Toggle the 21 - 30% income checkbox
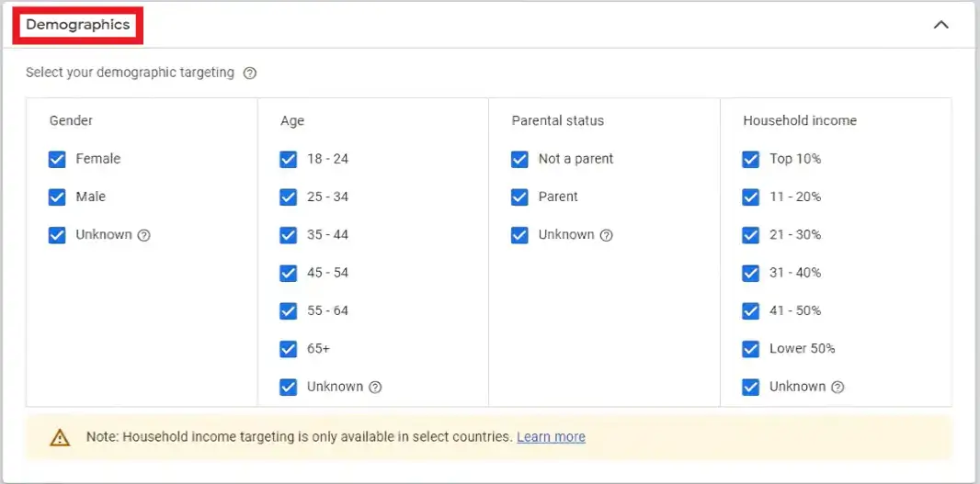Image resolution: width=980 pixels, height=484 pixels. [750, 235]
